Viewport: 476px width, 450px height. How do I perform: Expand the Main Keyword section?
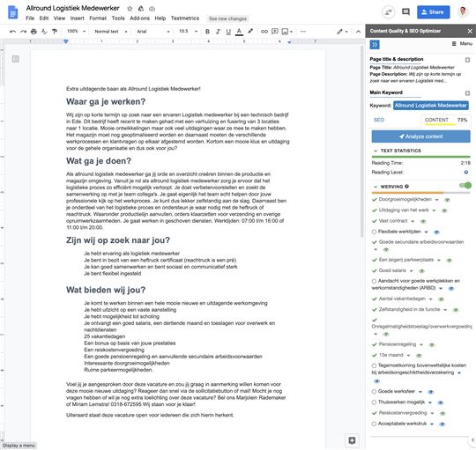467,93
